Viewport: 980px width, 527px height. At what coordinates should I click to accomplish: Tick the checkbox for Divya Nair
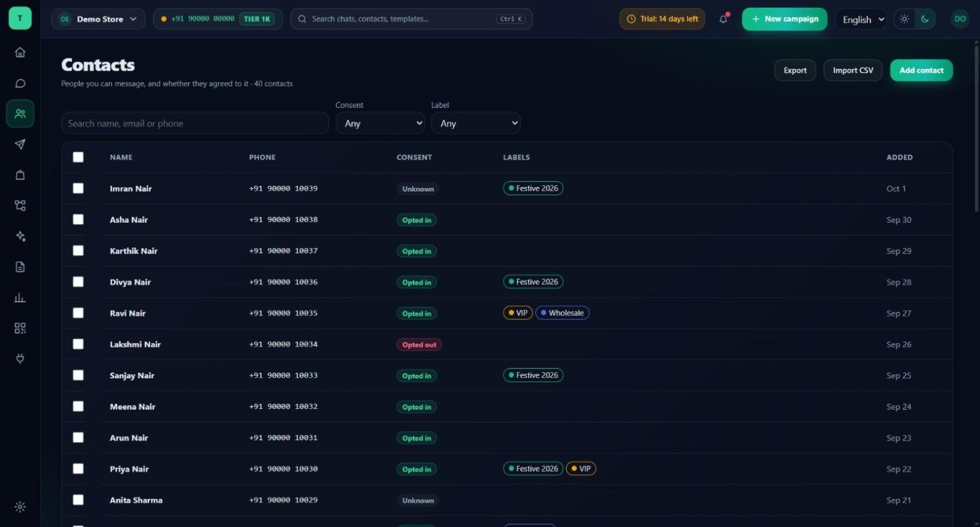[x=78, y=282]
